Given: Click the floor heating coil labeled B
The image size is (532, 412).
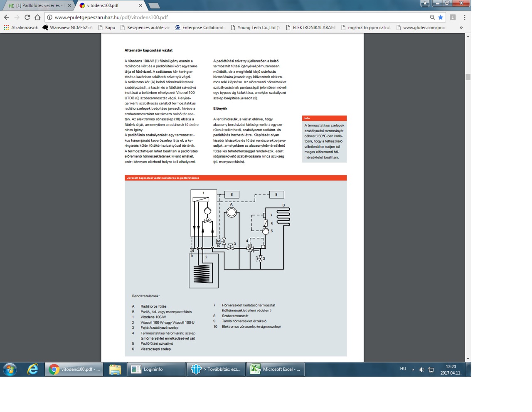Looking at the screenshot, I should (x=283, y=217).
